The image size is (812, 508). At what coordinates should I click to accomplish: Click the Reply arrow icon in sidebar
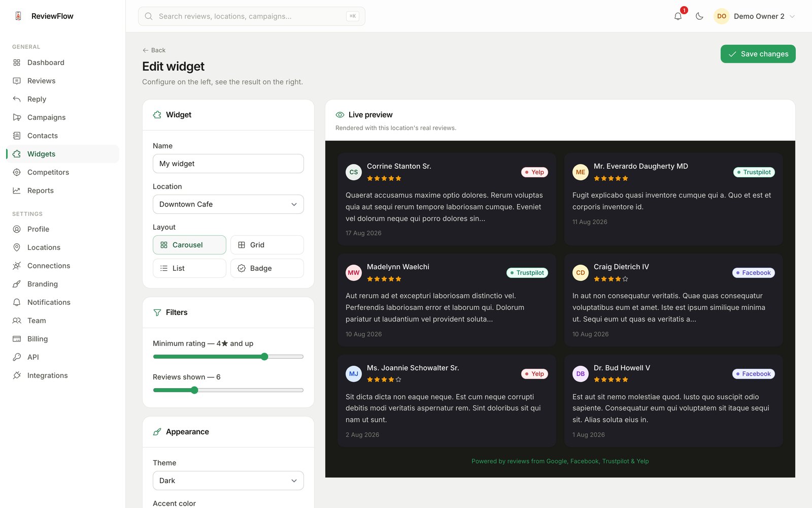[x=17, y=99]
